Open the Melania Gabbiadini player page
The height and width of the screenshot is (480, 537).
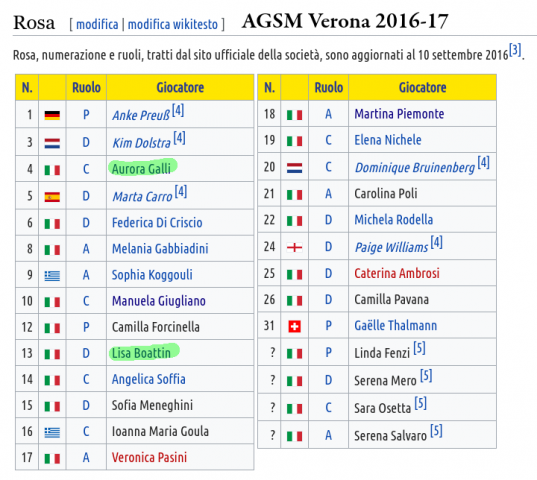tap(160, 249)
